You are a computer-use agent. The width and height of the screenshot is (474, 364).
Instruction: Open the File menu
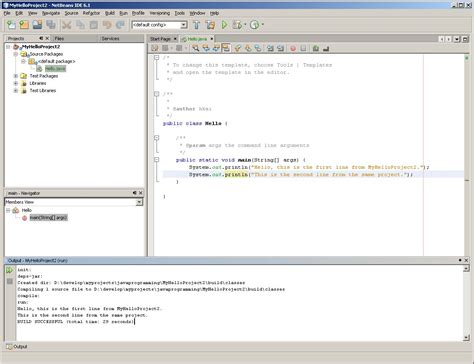[7, 13]
